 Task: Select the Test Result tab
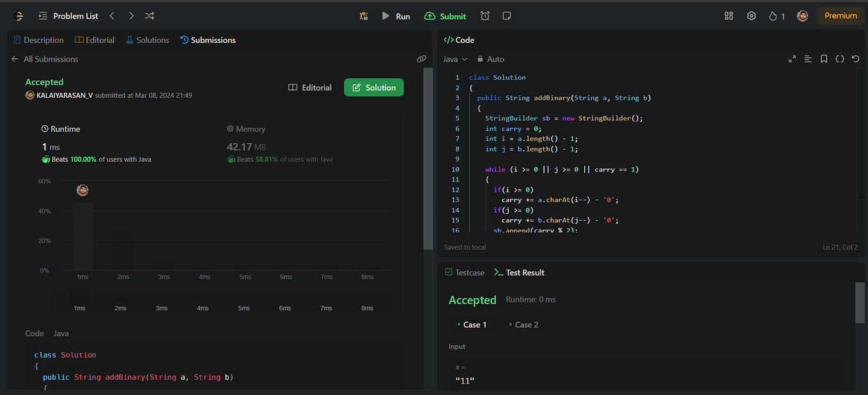(x=519, y=272)
